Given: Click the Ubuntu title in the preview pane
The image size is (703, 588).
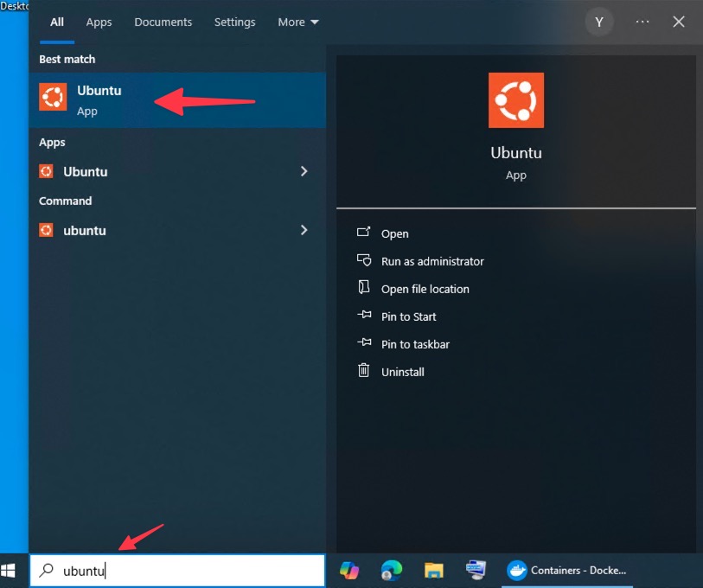Looking at the screenshot, I should (516, 153).
